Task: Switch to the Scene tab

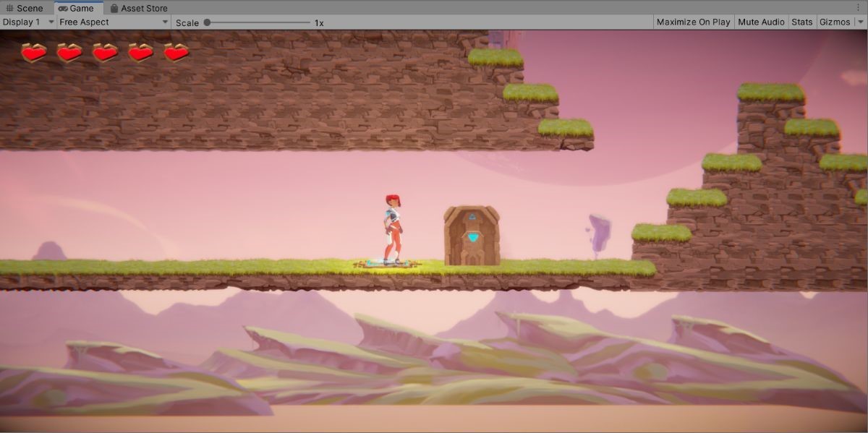Action: [25, 8]
